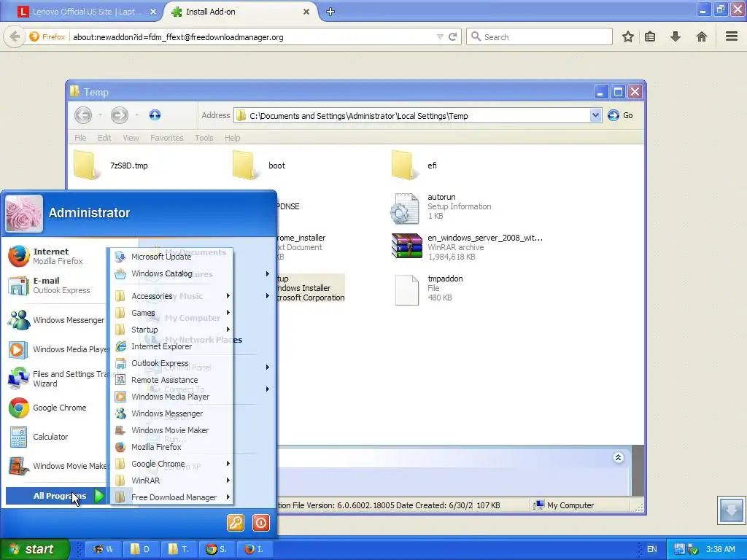Go to Firefox home page icon

702,36
